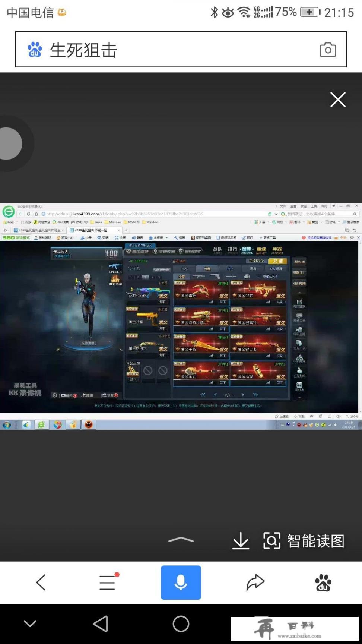Viewport: 362px width, 644px height.
Task: Open 每日签到 in the game sidebar
Action: (299, 304)
